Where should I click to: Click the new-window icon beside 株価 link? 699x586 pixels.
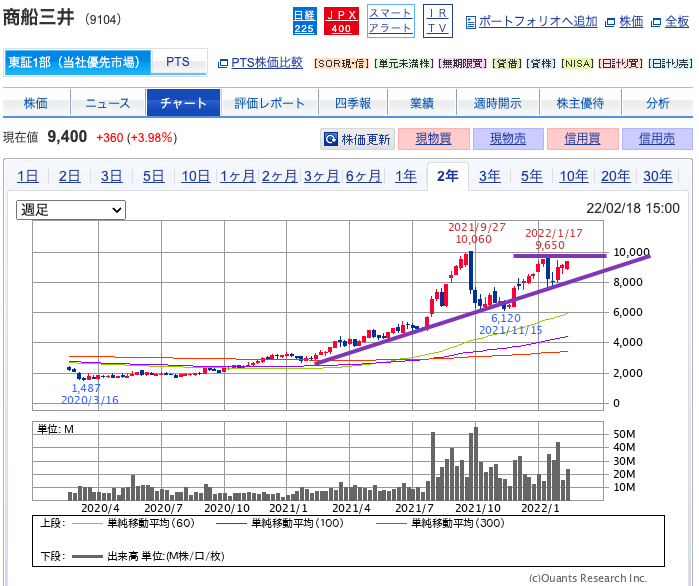tap(610, 22)
